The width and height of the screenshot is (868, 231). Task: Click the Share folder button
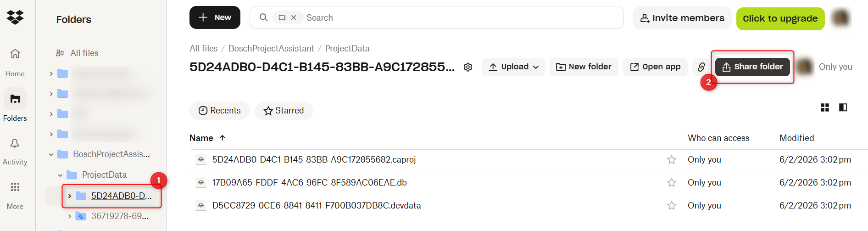pos(752,67)
